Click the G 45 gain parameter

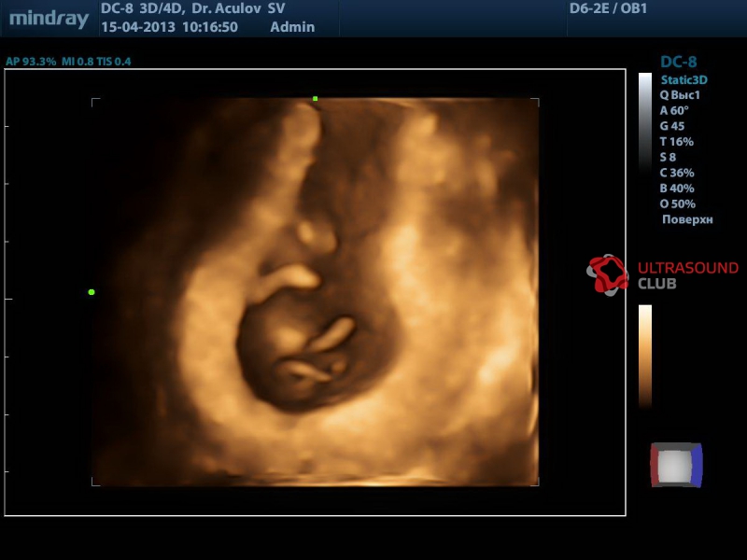(672, 126)
